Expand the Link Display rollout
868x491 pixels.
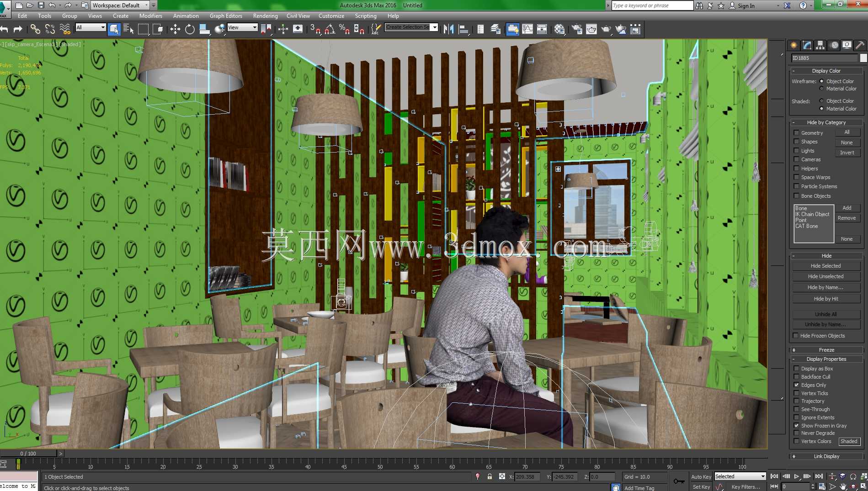pos(826,456)
